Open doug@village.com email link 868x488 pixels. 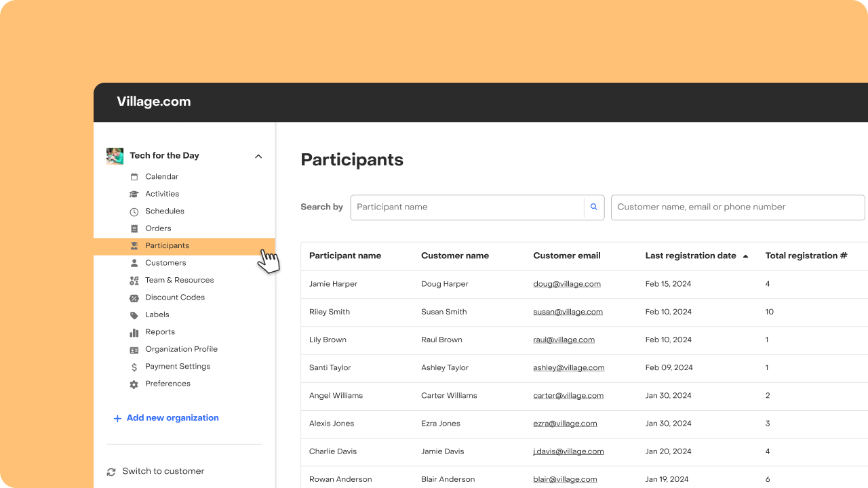click(x=567, y=285)
